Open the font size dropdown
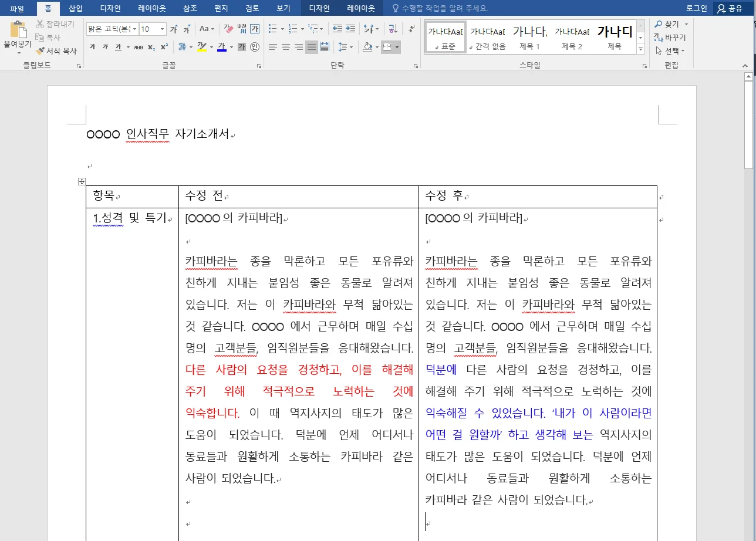756x541 pixels. point(162,29)
